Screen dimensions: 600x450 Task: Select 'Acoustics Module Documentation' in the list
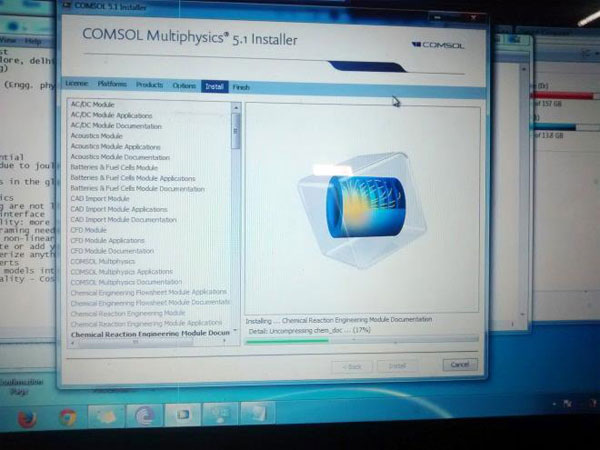[120, 157]
